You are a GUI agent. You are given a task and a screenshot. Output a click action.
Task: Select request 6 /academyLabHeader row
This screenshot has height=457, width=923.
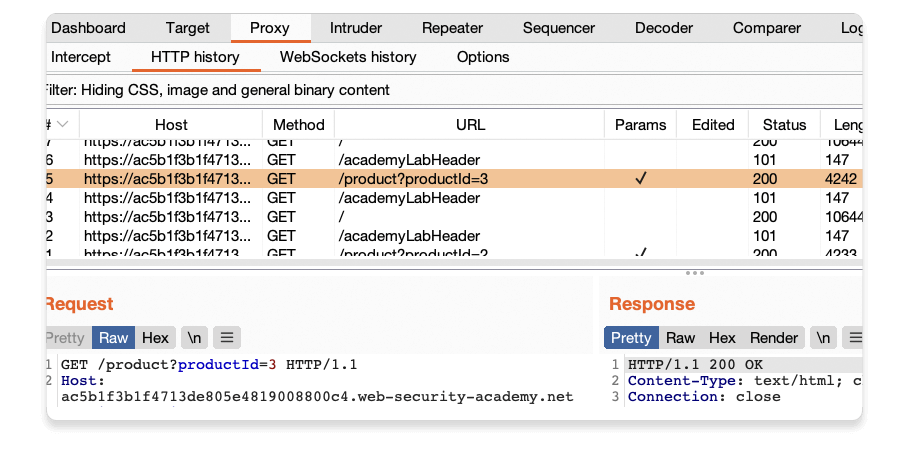454,160
